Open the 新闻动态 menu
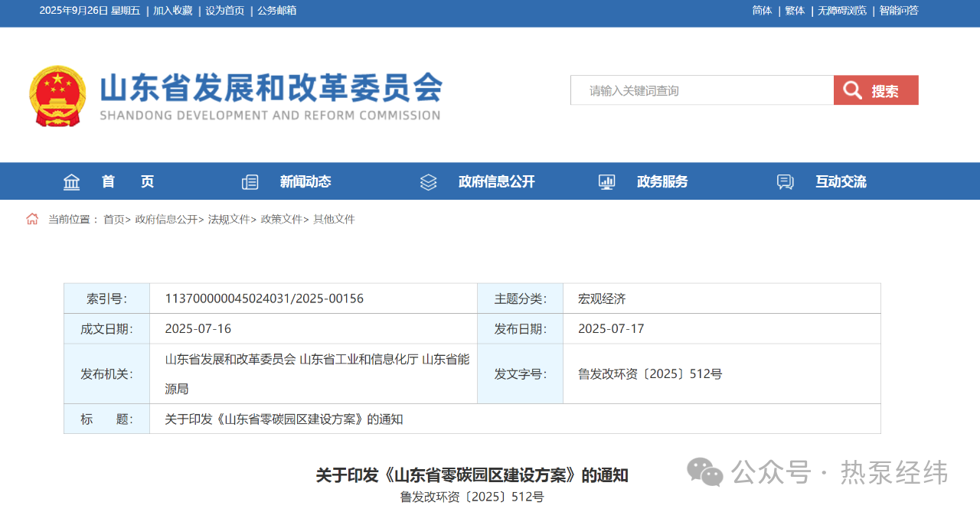The width and height of the screenshot is (980, 512). click(305, 182)
